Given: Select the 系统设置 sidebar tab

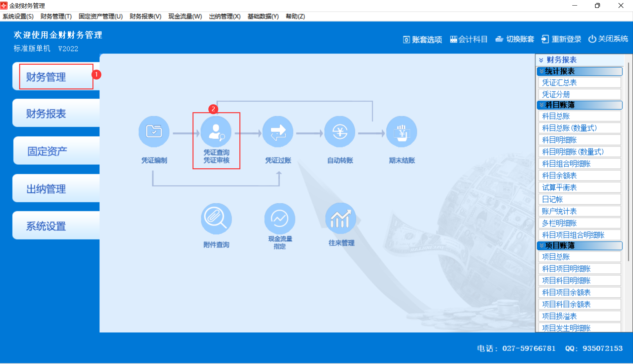Looking at the screenshot, I should pyautogui.click(x=56, y=226).
